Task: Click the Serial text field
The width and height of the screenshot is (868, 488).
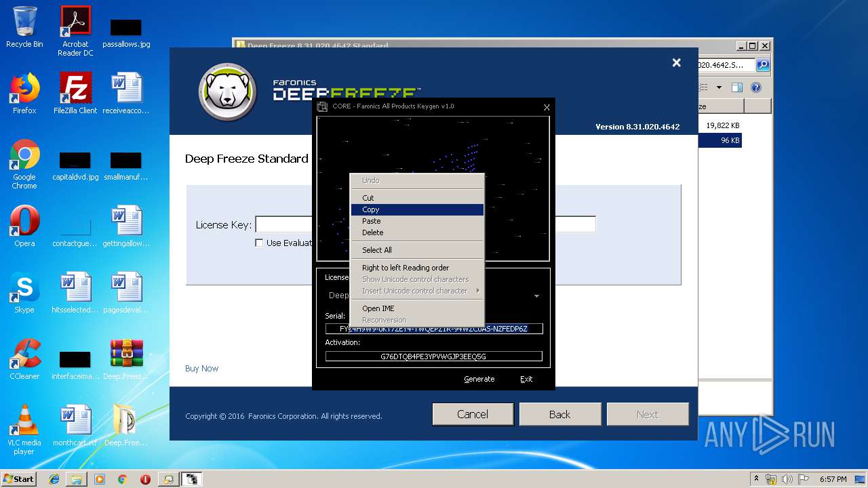Action: click(434, 329)
